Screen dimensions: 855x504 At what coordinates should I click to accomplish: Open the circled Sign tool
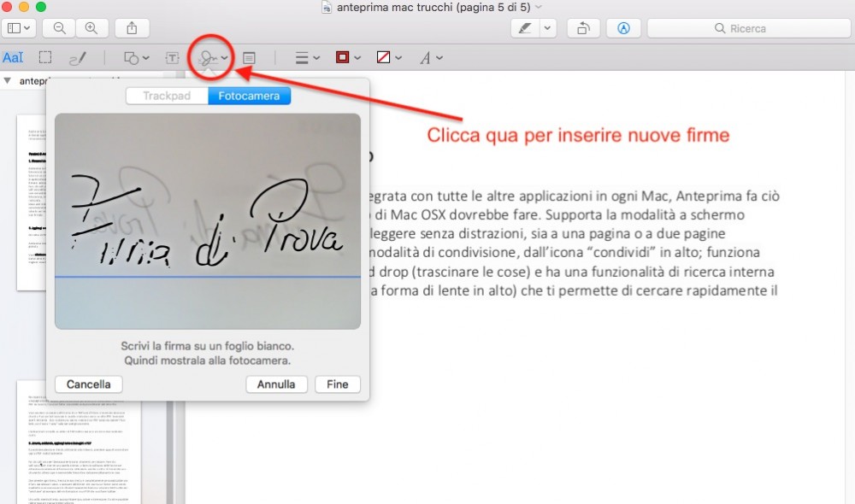210,57
